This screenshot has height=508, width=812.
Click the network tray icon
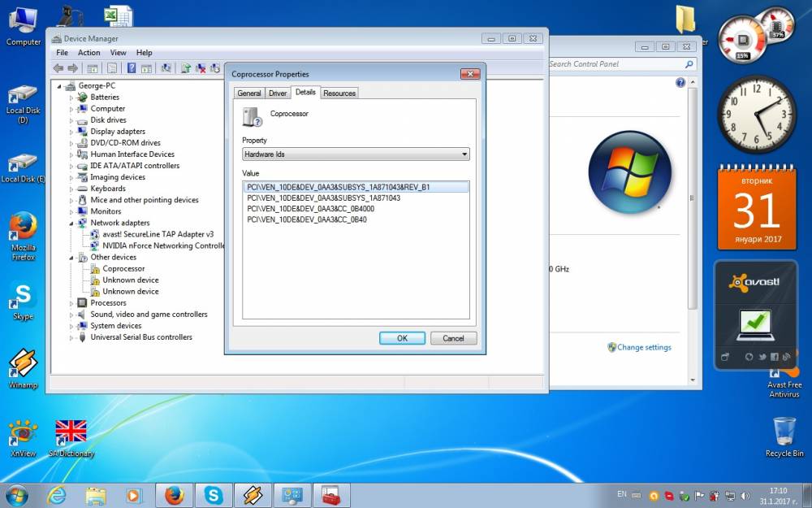[x=730, y=496]
